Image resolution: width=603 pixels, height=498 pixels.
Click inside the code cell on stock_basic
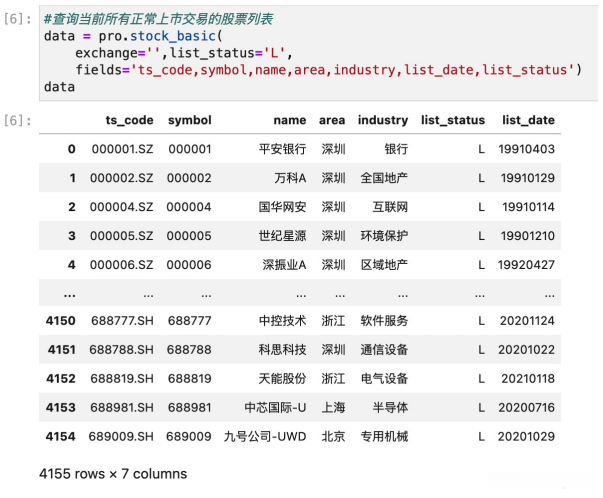[x=173, y=36]
